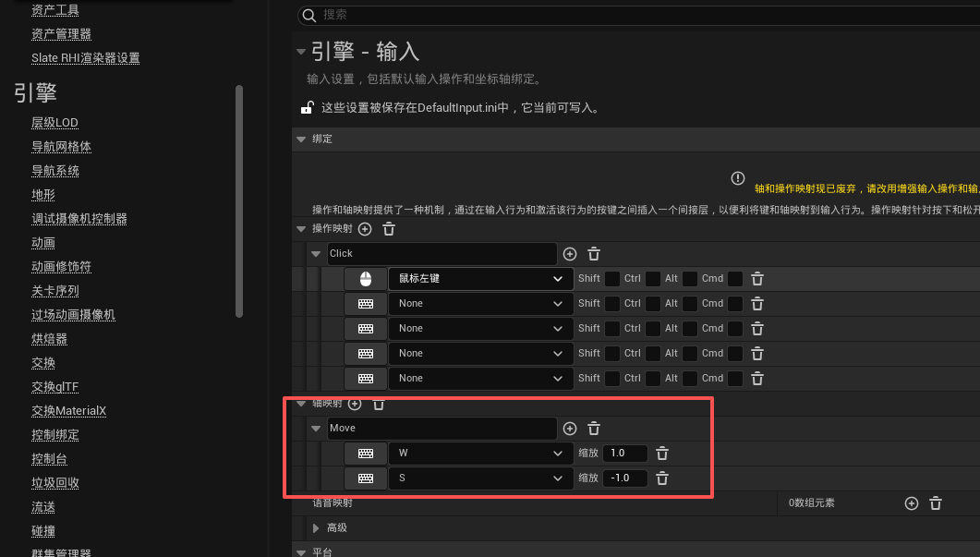Open the S key dropdown
The height and width of the screenshot is (557, 980).
480,478
